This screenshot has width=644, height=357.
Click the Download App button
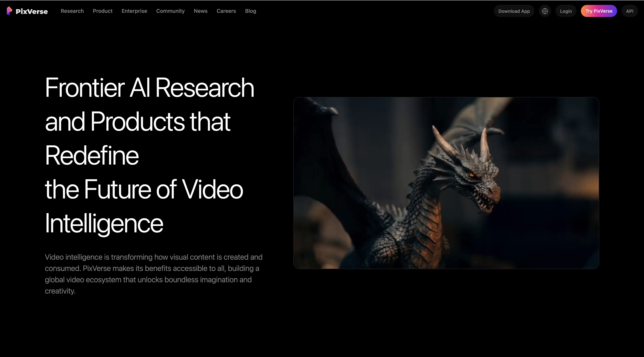514,11
